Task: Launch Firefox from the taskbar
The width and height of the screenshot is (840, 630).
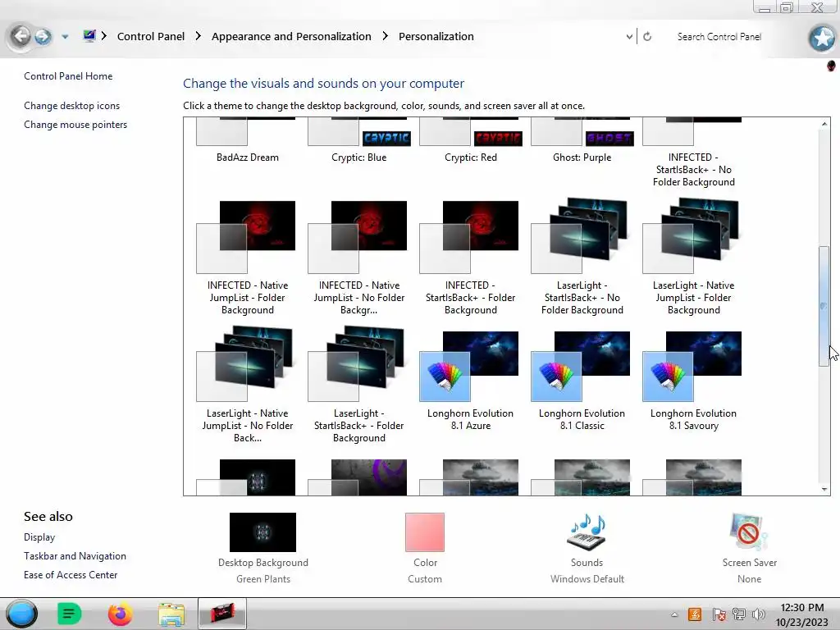Action: click(120, 614)
